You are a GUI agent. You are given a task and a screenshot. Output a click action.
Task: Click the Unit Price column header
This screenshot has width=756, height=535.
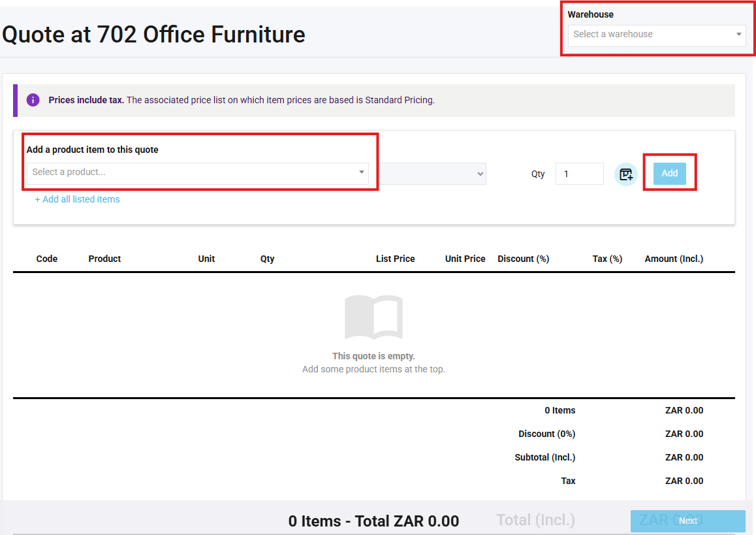tap(465, 259)
